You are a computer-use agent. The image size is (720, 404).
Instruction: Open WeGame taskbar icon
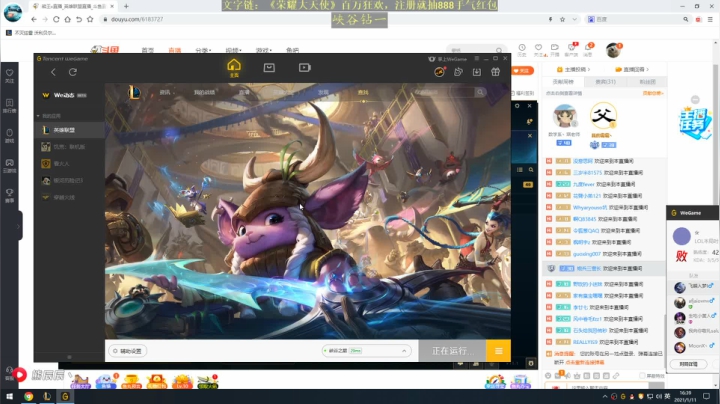(65, 396)
